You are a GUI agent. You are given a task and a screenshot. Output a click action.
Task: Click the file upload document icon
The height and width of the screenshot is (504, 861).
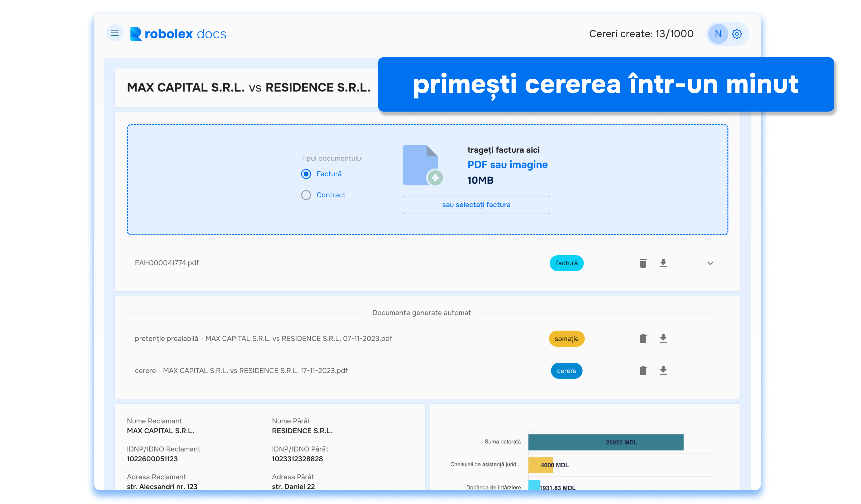pos(422,165)
